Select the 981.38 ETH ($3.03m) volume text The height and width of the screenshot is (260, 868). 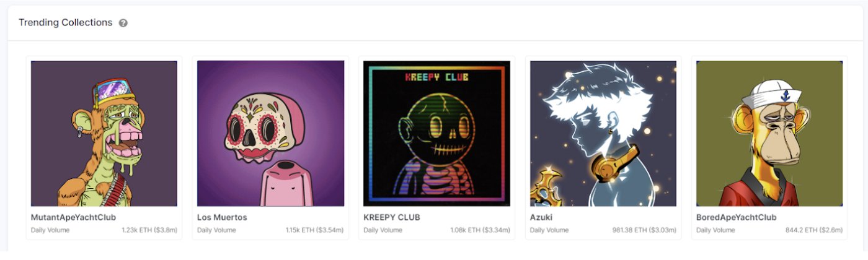pyautogui.click(x=644, y=230)
